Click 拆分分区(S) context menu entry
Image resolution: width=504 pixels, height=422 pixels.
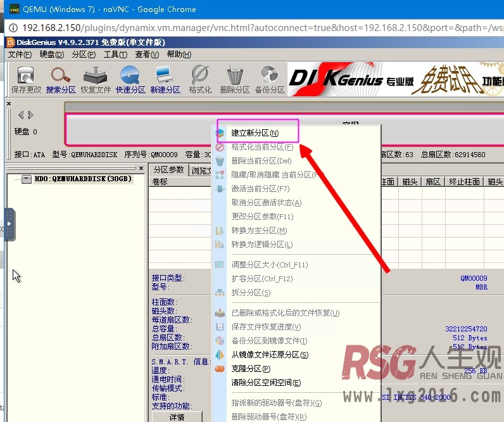click(x=296, y=293)
